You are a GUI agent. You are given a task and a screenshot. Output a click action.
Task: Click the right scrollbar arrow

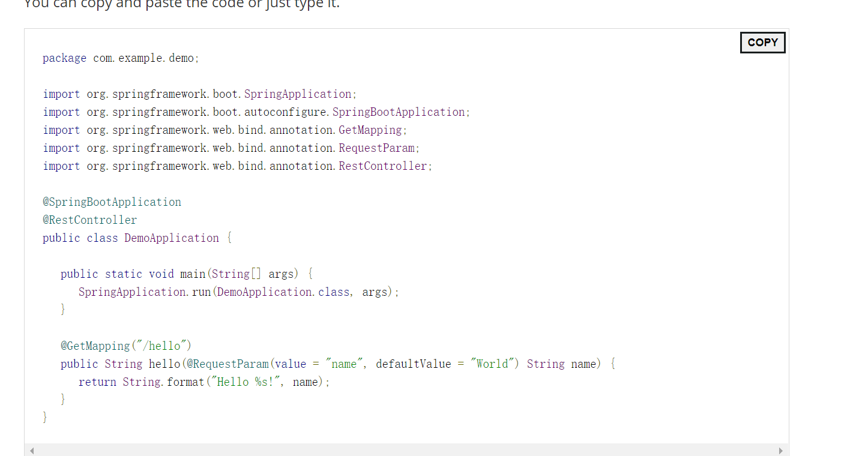(x=780, y=450)
